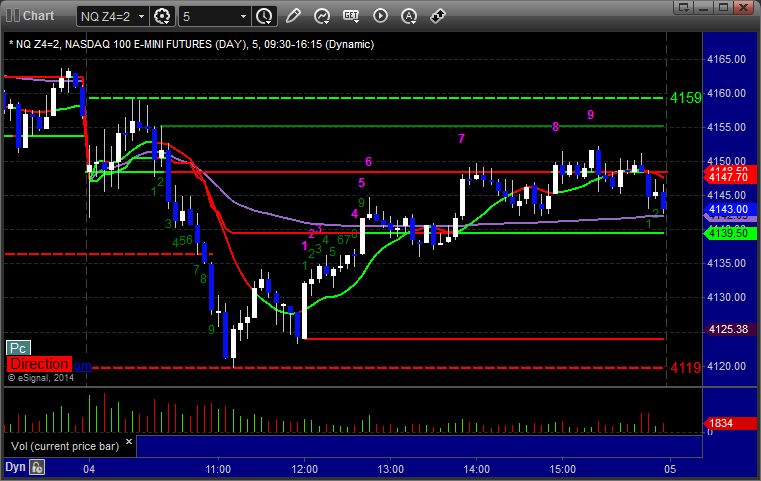This screenshot has height=481, width=761.
Task: Open the circled A menu icon
Action: (409, 16)
